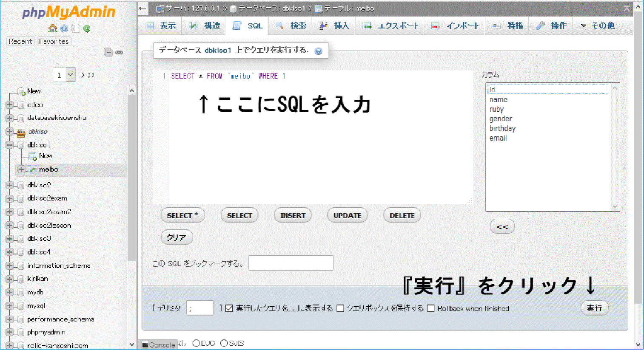Open the documentation help icon in sidebar

[64, 28]
